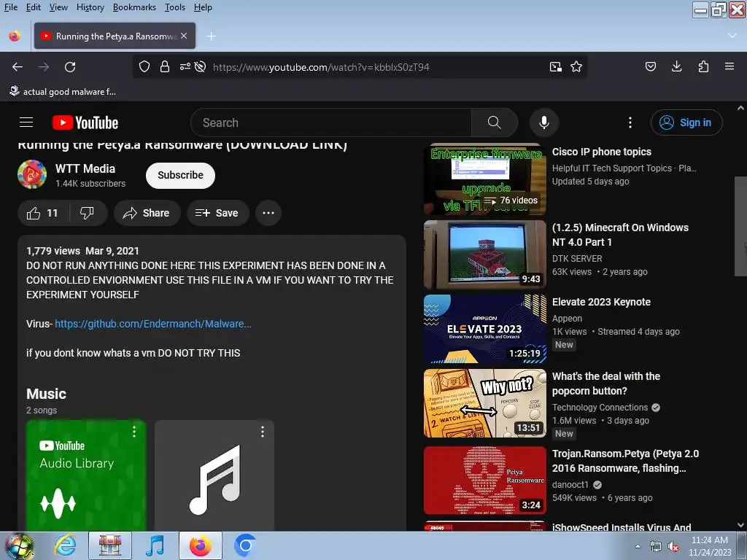Open the GitHub Endermanch Malware link
Screen dimensions: 747x560
click(x=153, y=324)
